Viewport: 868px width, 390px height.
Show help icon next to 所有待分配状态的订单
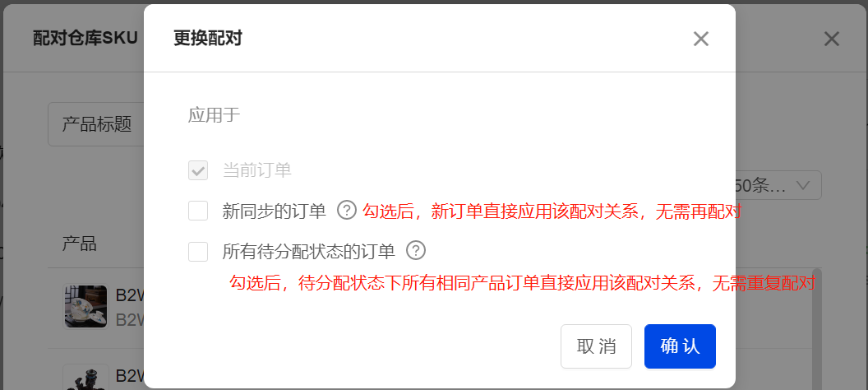click(x=416, y=251)
